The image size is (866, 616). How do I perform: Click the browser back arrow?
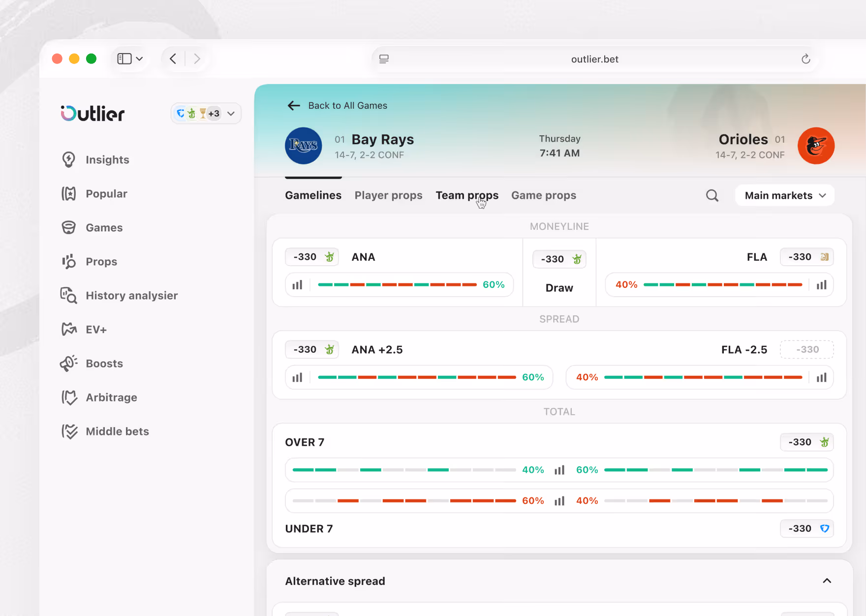(x=173, y=59)
